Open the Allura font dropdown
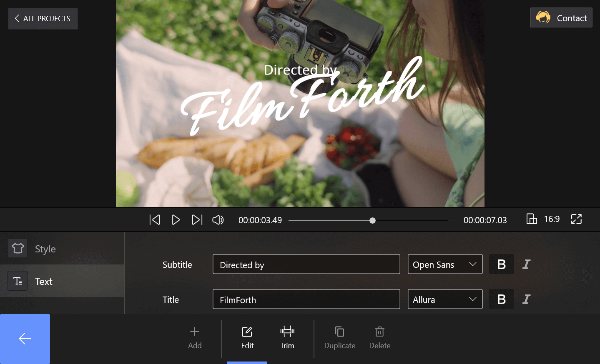The height and width of the screenshot is (364, 600). (445, 299)
